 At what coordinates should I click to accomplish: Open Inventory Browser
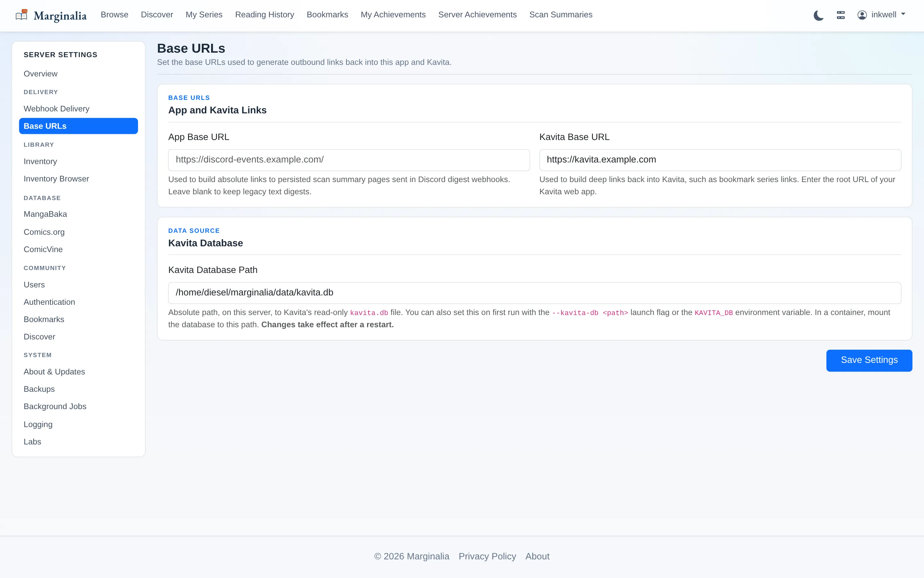78,179
